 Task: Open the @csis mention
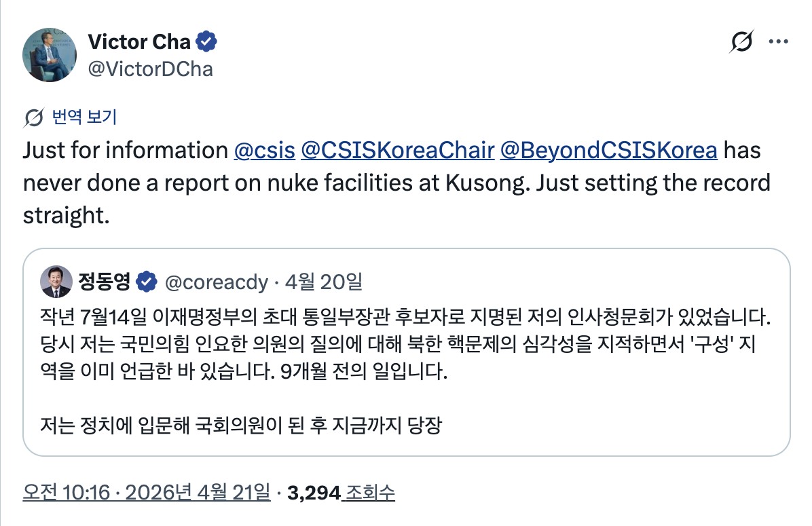pos(264,149)
